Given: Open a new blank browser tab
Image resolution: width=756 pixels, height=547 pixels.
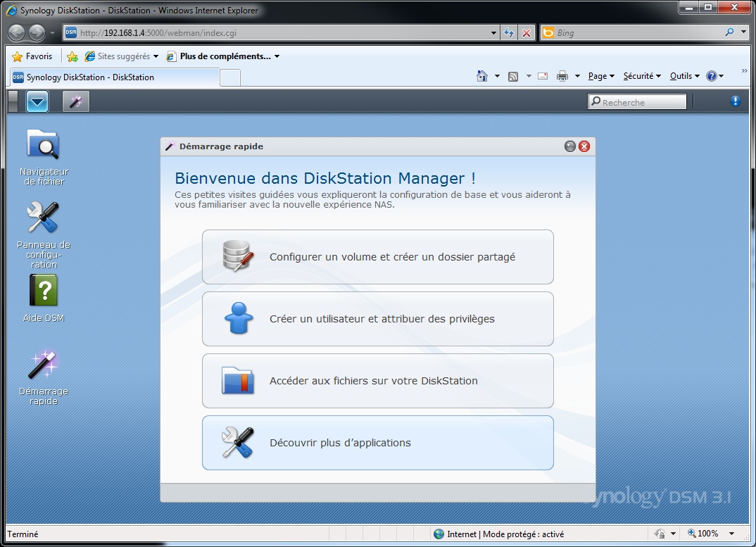Looking at the screenshot, I should (230, 77).
